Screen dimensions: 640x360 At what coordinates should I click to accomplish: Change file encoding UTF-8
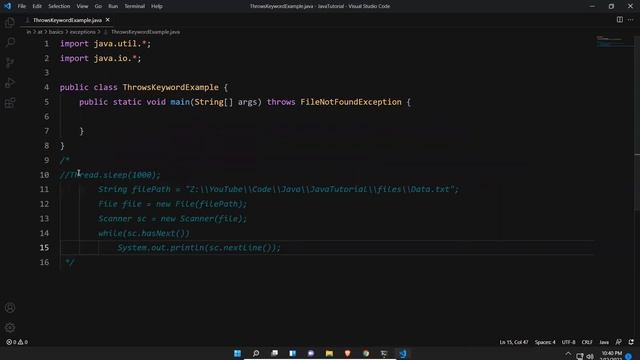tap(568, 342)
